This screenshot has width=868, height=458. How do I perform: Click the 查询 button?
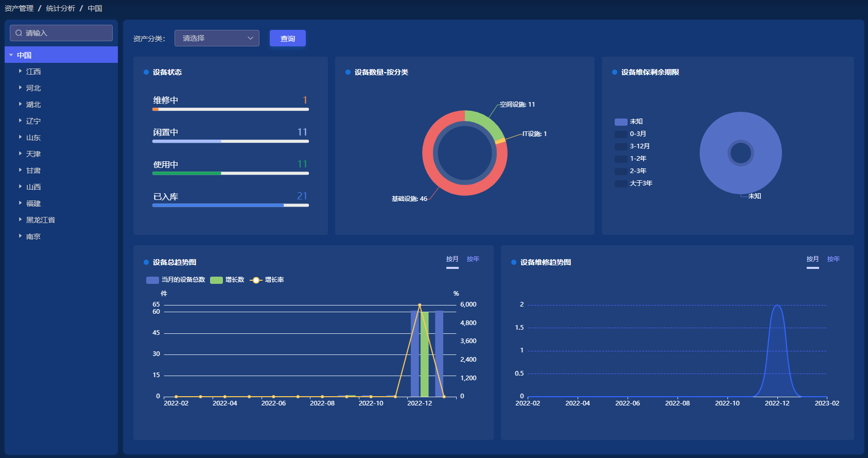click(287, 38)
